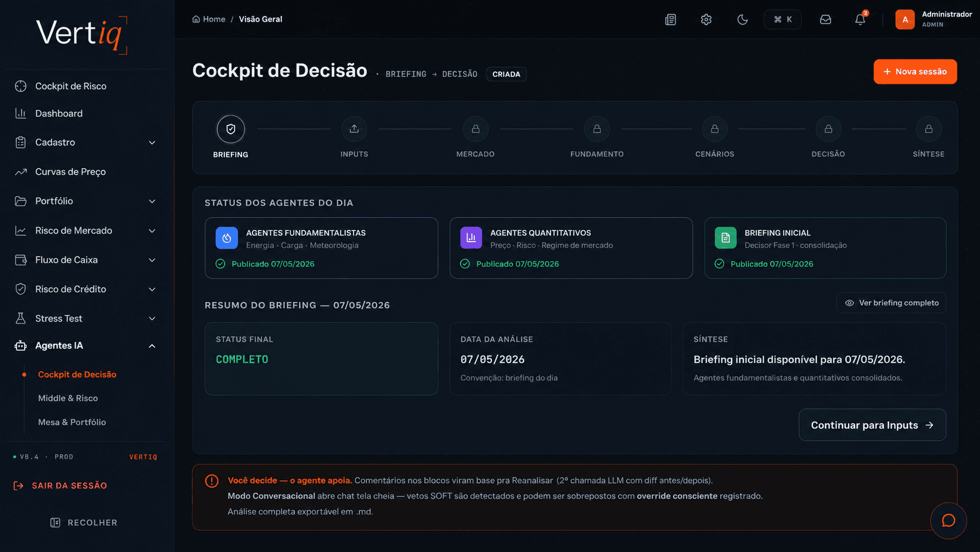Screen dimensions: 980x552
Task: Collapse sidebar with Recolher button
Action: click(84, 523)
